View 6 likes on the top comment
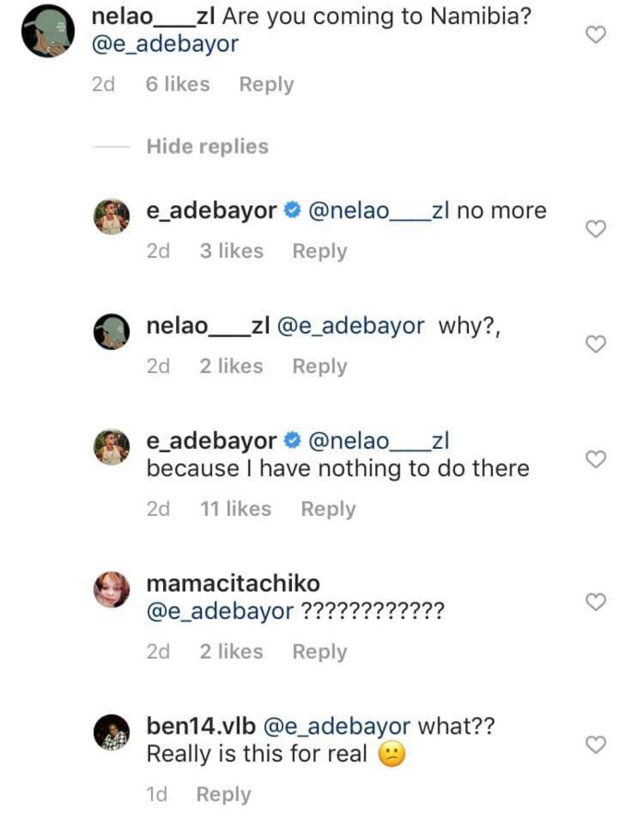This screenshot has height=821, width=644. 177,84
